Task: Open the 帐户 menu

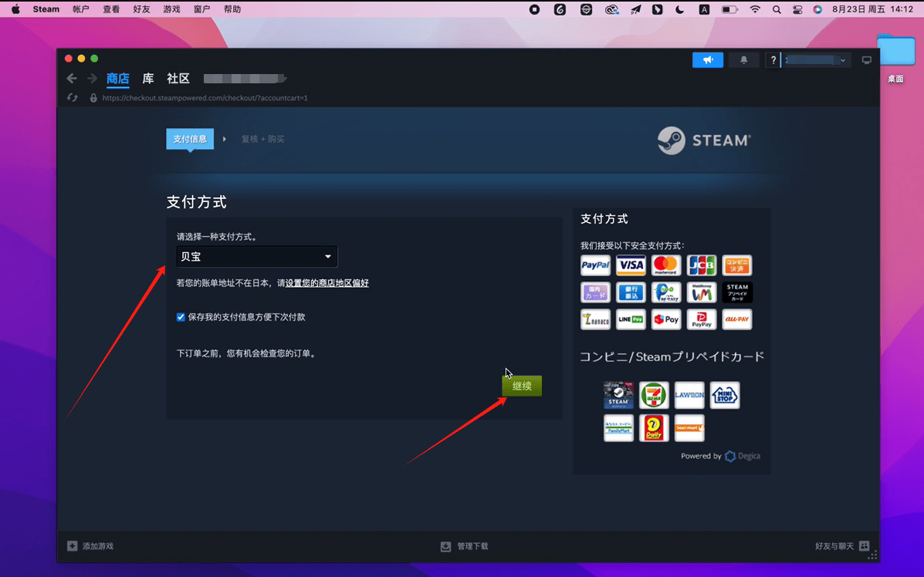Action: point(81,9)
